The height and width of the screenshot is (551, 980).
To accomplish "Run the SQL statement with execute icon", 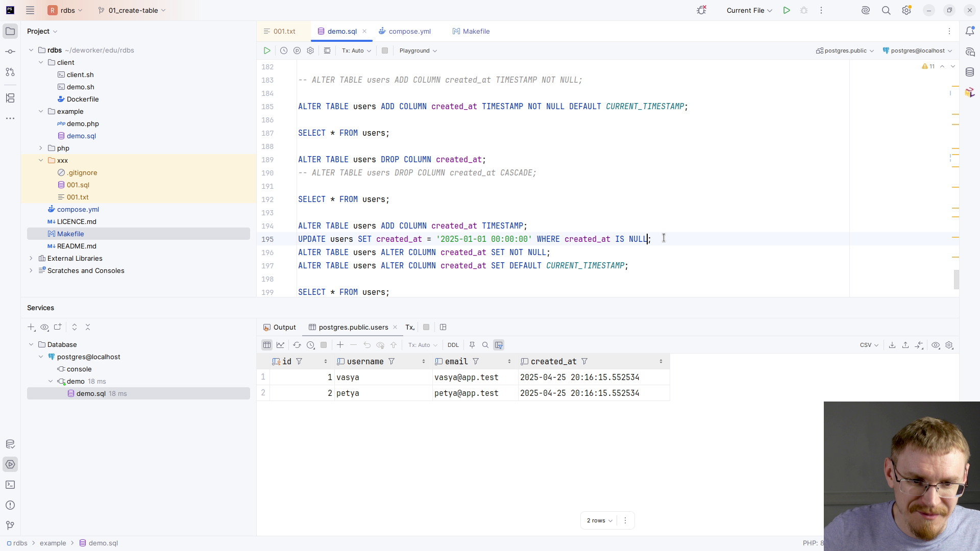I will click(267, 51).
